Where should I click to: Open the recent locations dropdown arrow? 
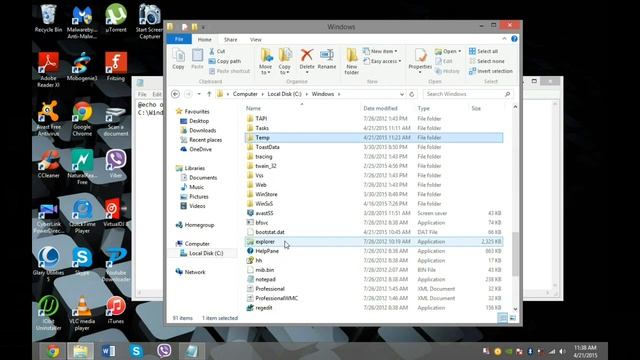click(199, 94)
